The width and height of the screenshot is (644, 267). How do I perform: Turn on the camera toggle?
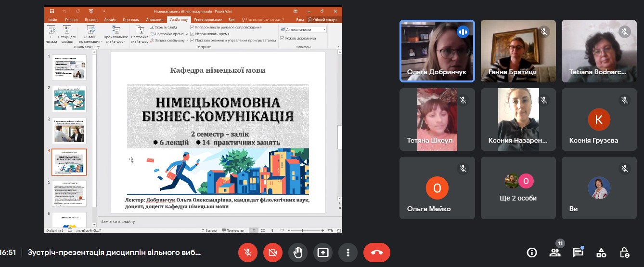click(x=273, y=252)
